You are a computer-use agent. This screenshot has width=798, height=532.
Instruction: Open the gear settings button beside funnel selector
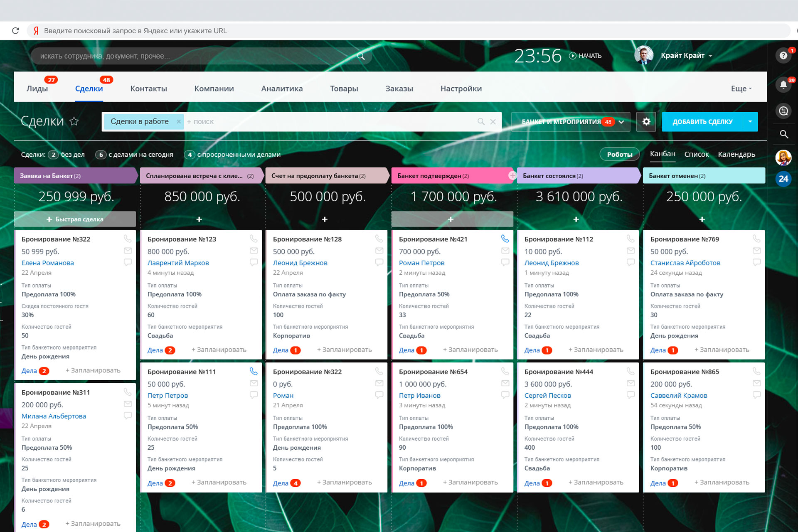[x=646, y=122]
